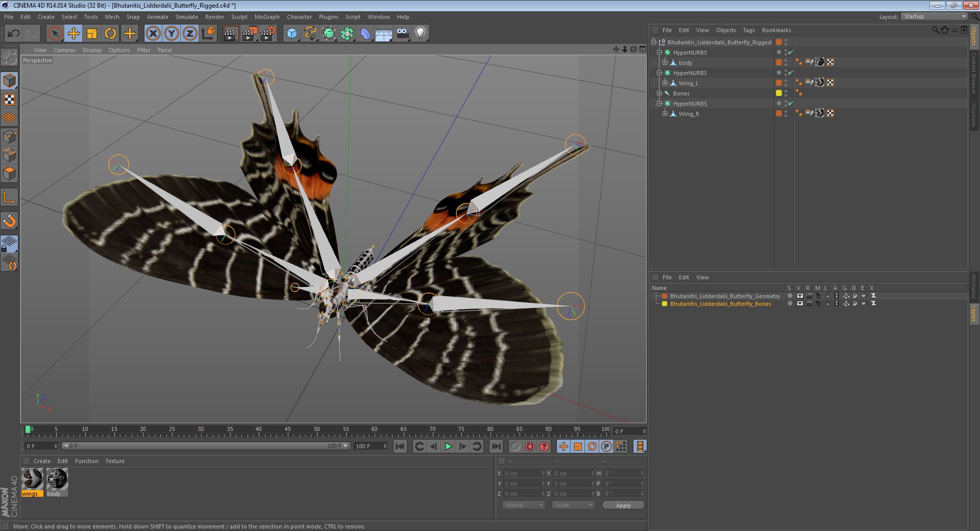Open the spline tools icon
This screenshot has width=980, height=531.
(x=310, y=34)
